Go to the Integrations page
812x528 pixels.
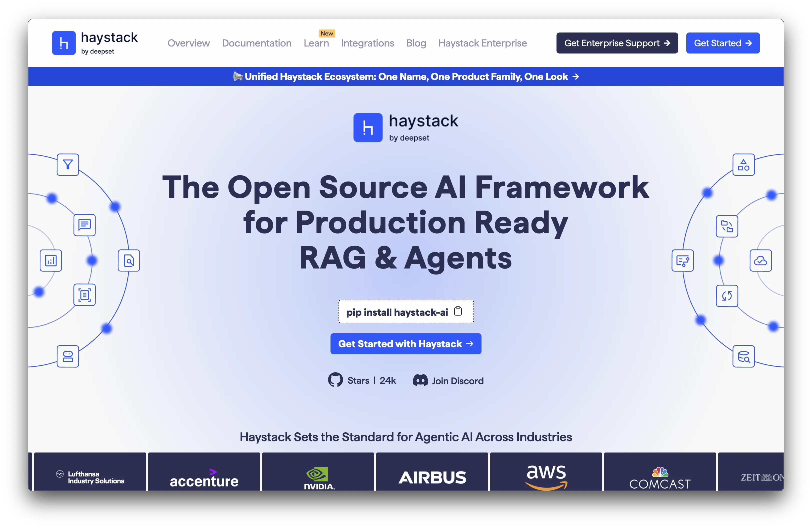point(367,43)
